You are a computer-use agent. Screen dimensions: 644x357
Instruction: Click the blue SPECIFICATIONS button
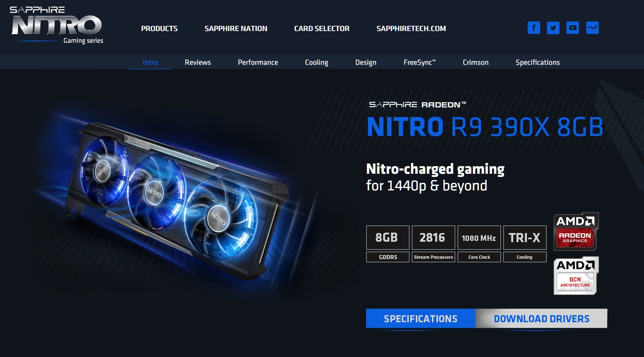pos(420,319)
